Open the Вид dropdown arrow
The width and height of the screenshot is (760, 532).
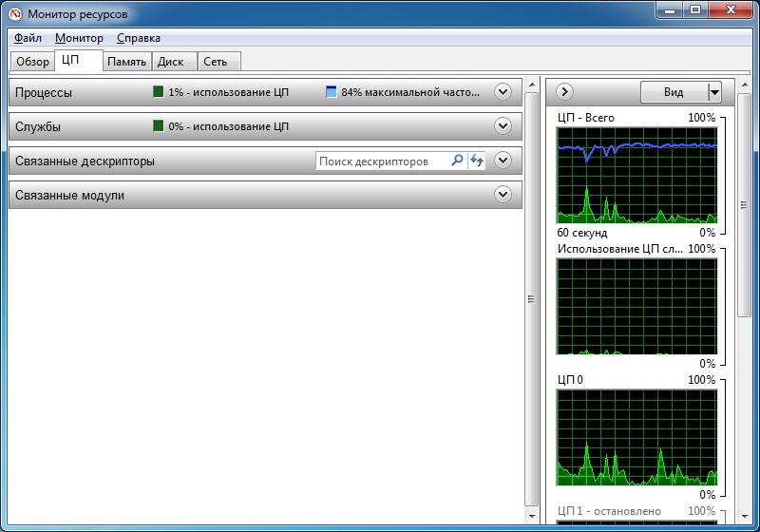pyautogui.click(x=714, y=92)
